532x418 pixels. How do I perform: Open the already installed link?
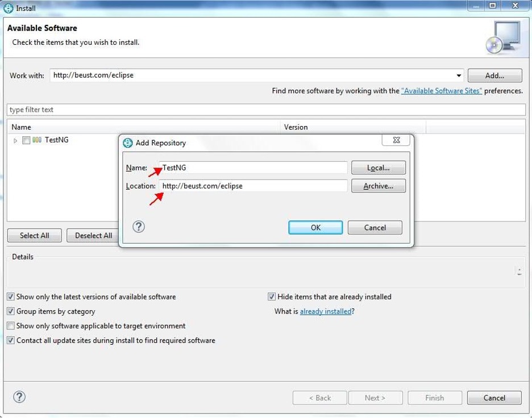point(326,311)
